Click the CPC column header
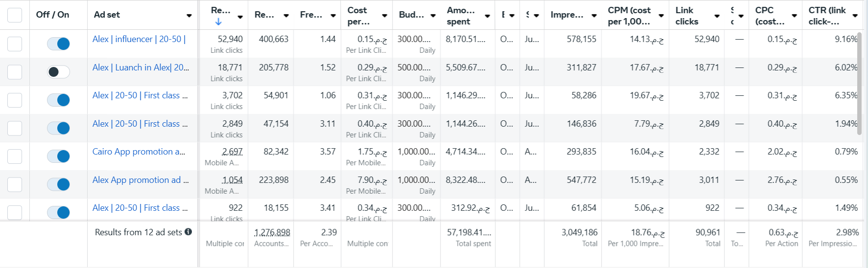 pyautogui.click(x=770, y=16)
